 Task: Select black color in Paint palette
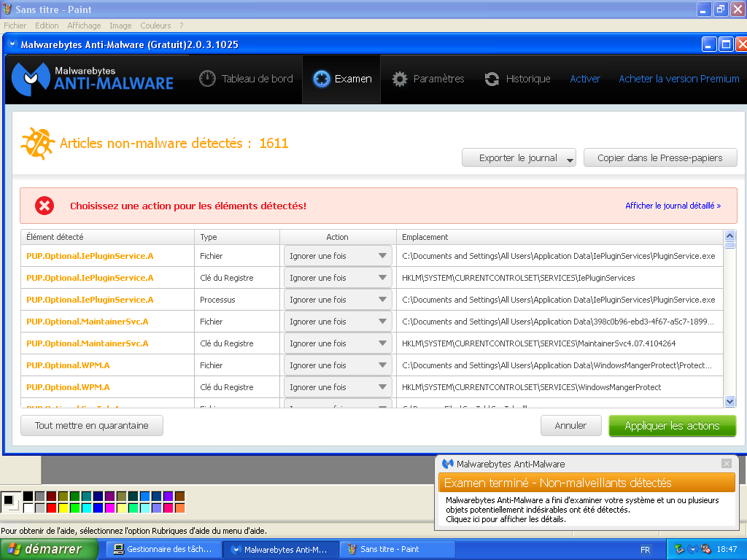[28, 497]
